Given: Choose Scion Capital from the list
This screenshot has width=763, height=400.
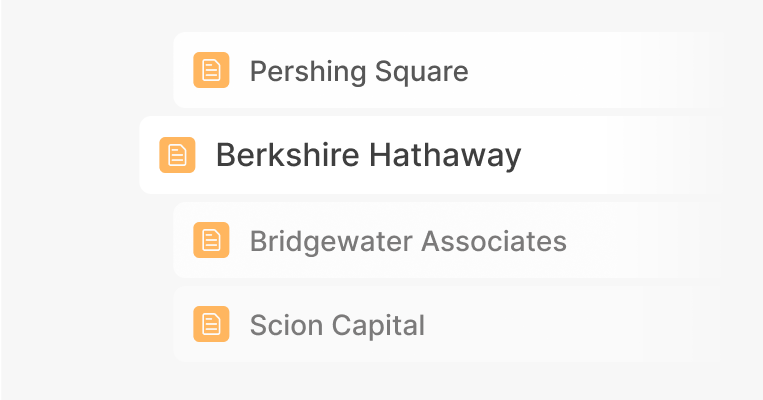Looking at the screenshot, I should (x=337, y=325).
